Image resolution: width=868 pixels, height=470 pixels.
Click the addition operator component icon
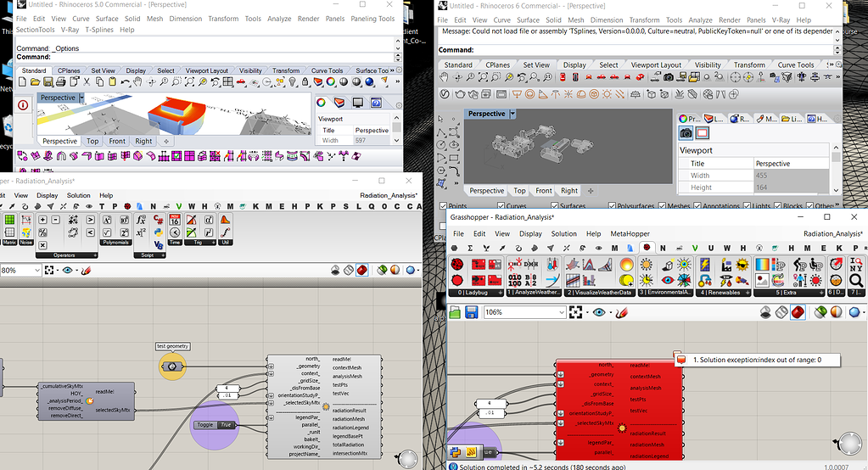(42, 220)
